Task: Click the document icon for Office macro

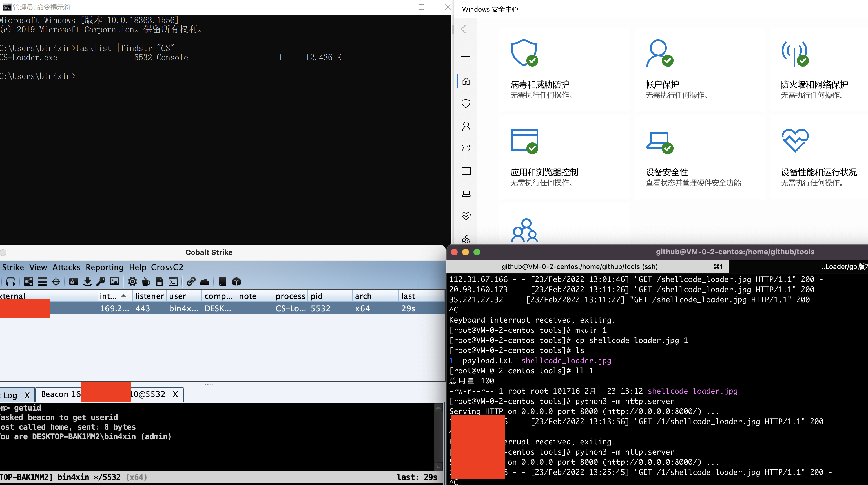Action: tap(160, 281)
